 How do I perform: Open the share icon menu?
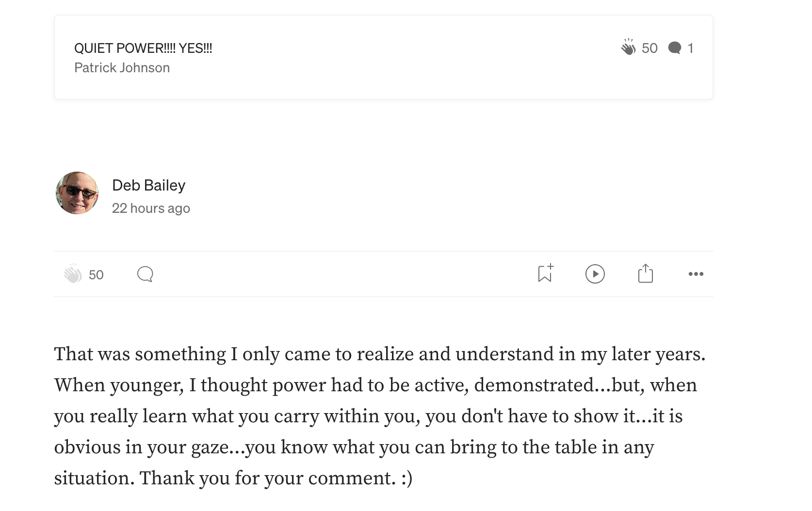[645, 273]
